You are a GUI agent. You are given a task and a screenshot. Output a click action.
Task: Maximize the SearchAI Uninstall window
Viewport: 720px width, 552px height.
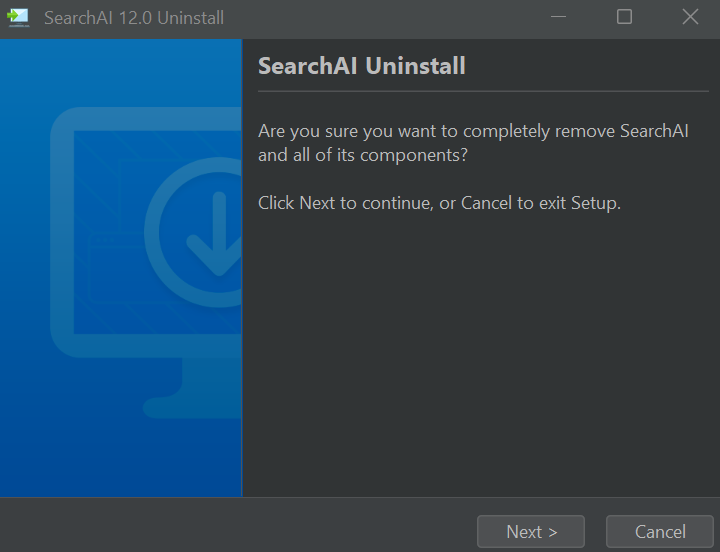tap(624, 17)
